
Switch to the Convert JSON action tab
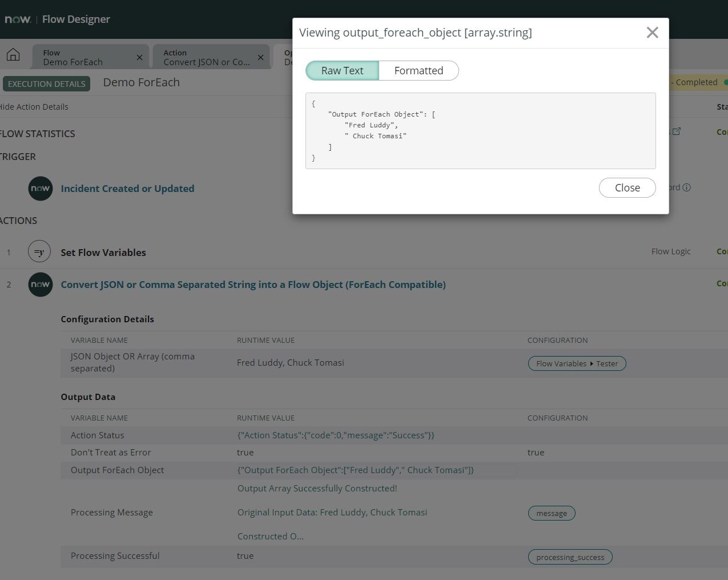(206, 58)
